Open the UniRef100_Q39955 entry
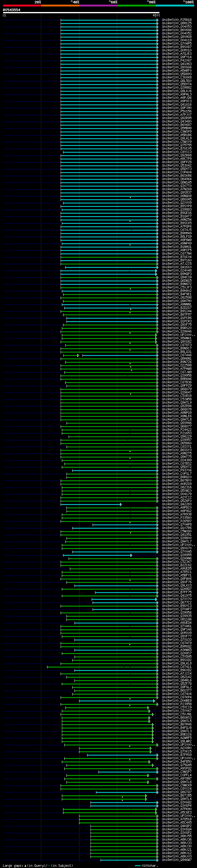 pyautogui.click(x=177, y=555)
